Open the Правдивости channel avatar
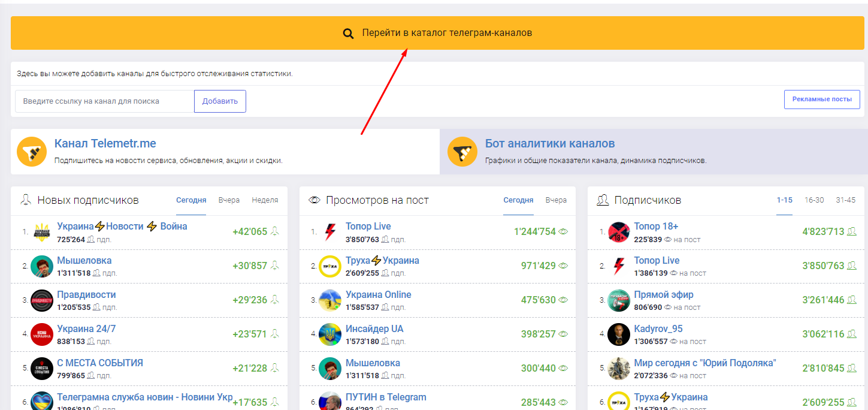Screen dimensions: 868x410 [42, 300]
